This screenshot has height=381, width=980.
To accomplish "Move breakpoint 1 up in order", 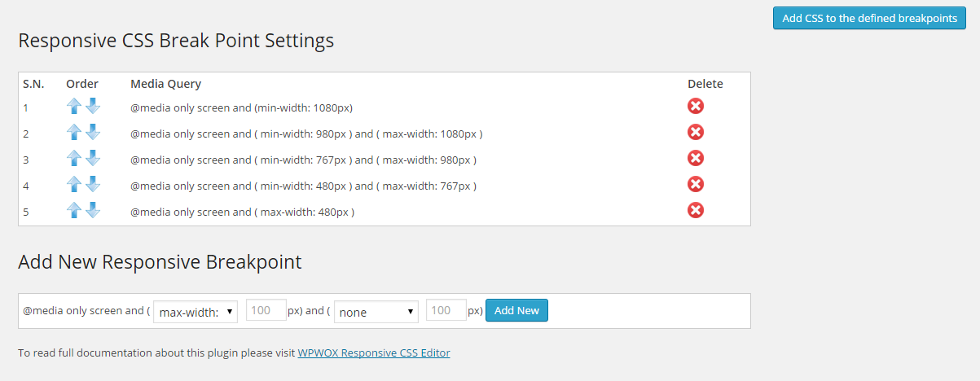I will click(x=74, y=107).
